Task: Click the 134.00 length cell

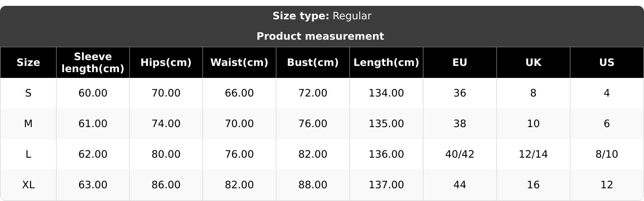Action: click(386, 93)
